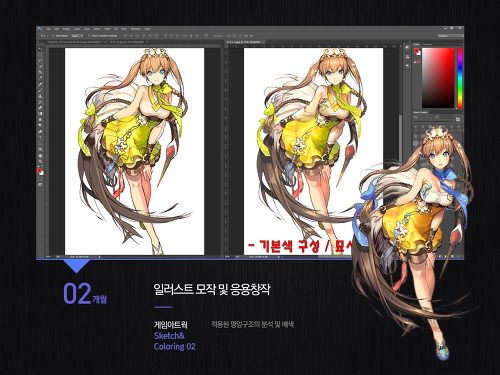This screenshot has height=375, width=500.
Task: Select the Path Selection tool
Action: (40, 143)
